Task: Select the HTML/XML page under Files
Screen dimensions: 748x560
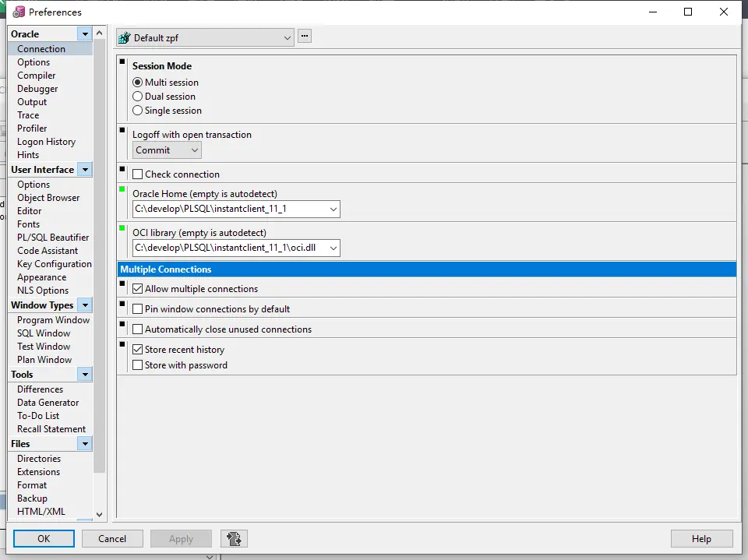Action: click(41, 512)
